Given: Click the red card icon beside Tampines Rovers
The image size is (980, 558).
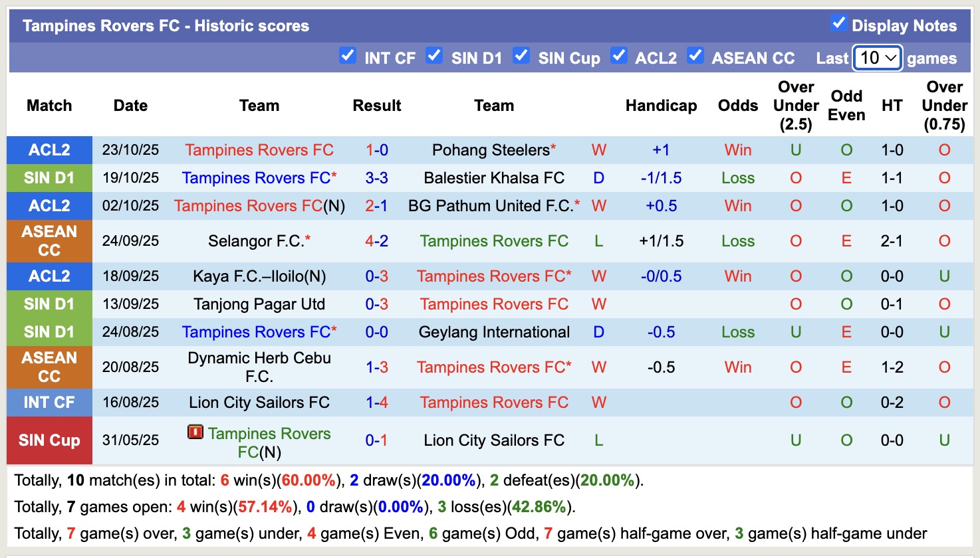Looking at the screenshot, I should click(x=195, y=432).
